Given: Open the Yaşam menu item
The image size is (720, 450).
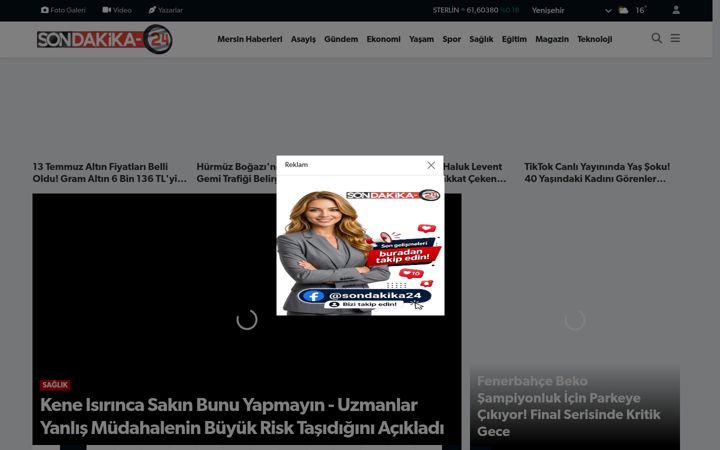Looking at the screenshot, I should 421,39.
